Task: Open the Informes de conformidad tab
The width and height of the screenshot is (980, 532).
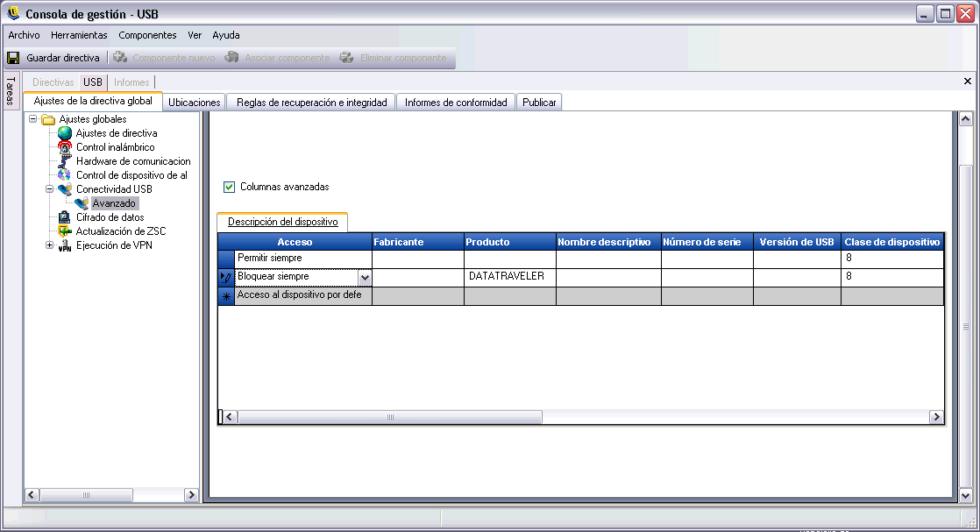Action: coord(456,103)
